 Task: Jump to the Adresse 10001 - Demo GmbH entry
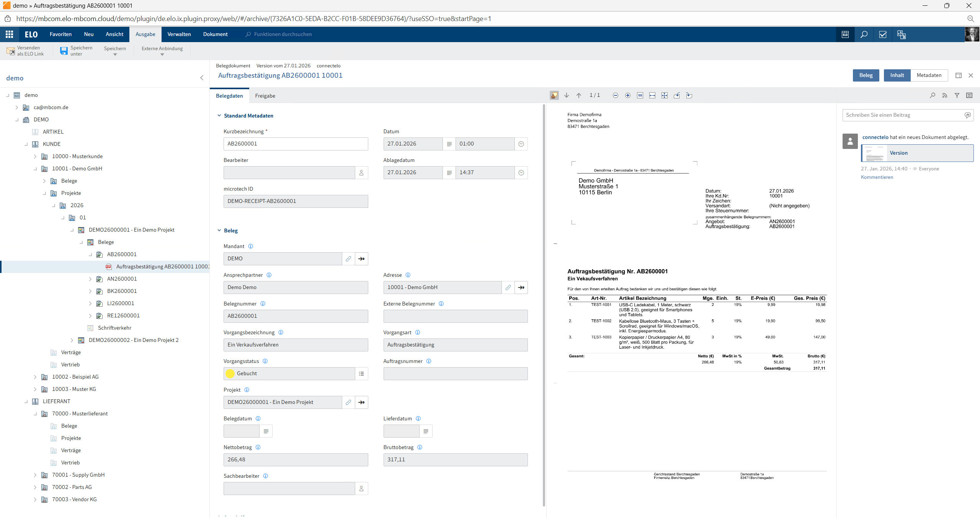(x=521, y=288)
